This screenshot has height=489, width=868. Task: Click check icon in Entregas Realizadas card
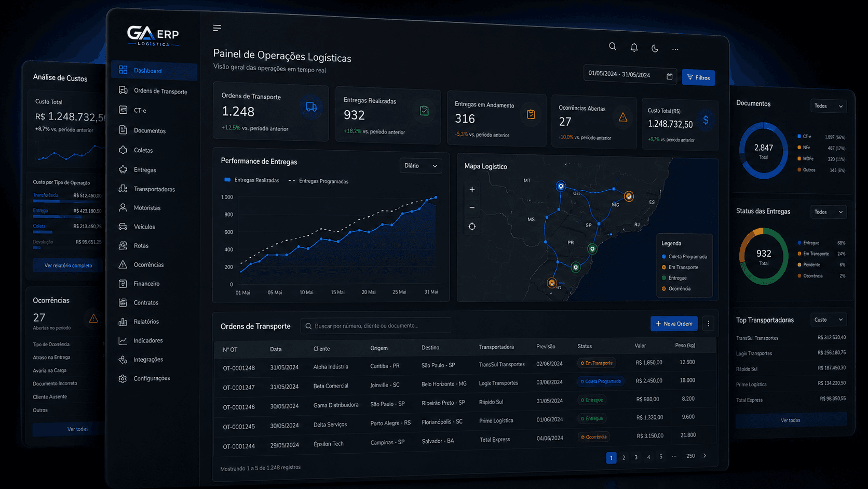[424, 111]
